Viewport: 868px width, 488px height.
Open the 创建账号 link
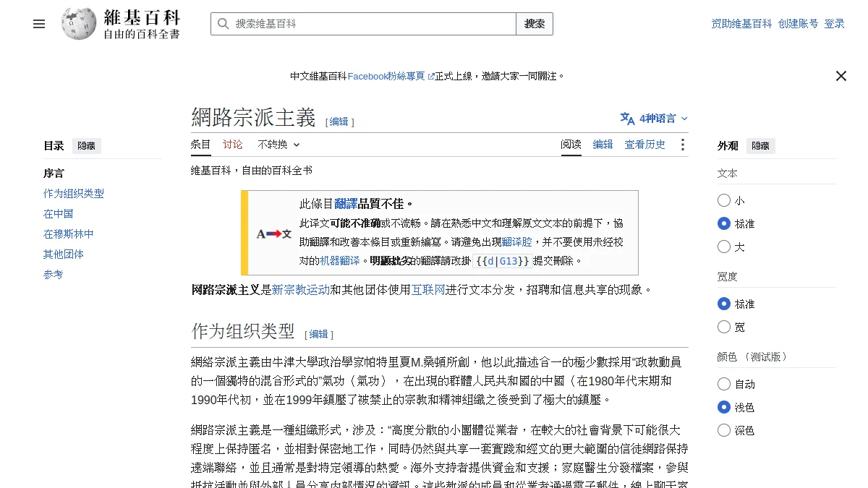click(798, 24)
